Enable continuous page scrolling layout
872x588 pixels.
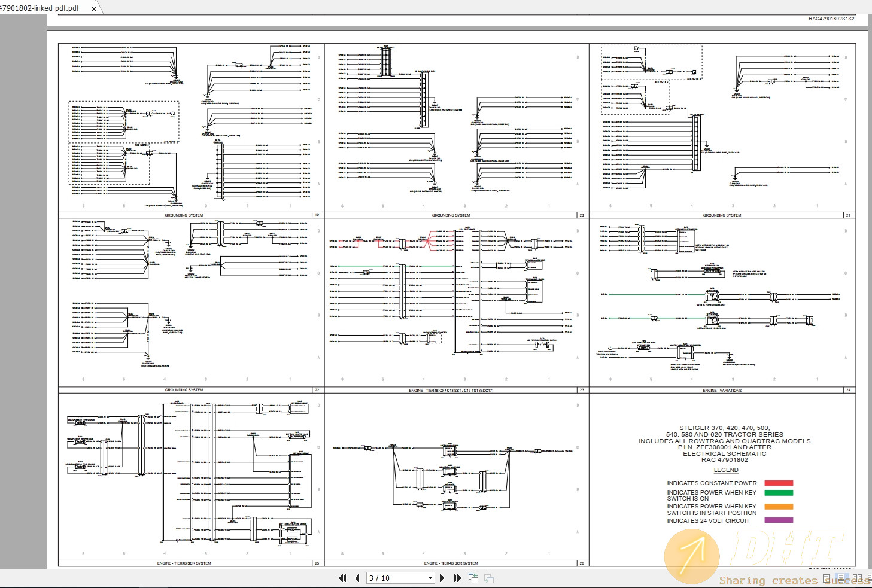click(x=841, y=578)
